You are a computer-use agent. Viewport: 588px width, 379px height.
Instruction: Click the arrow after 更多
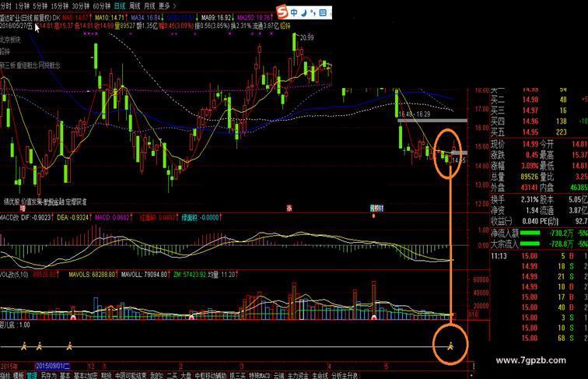pyautogui.click(x=174, y=6)
